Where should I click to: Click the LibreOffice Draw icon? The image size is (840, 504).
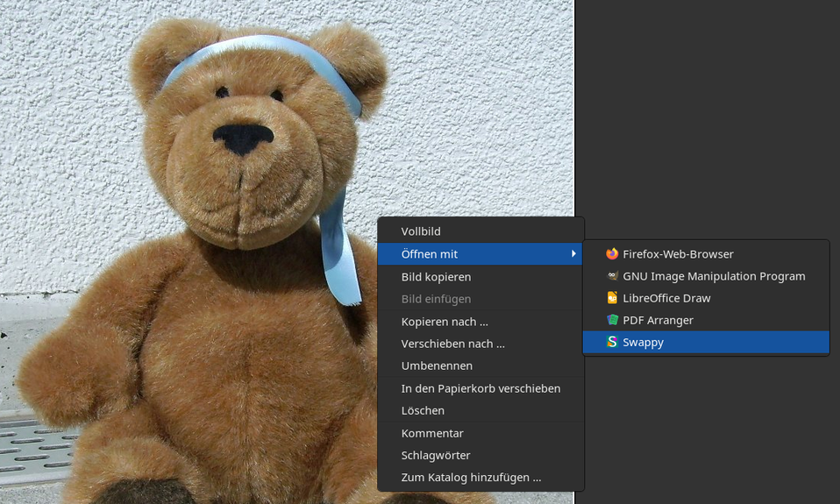(612, 298)
